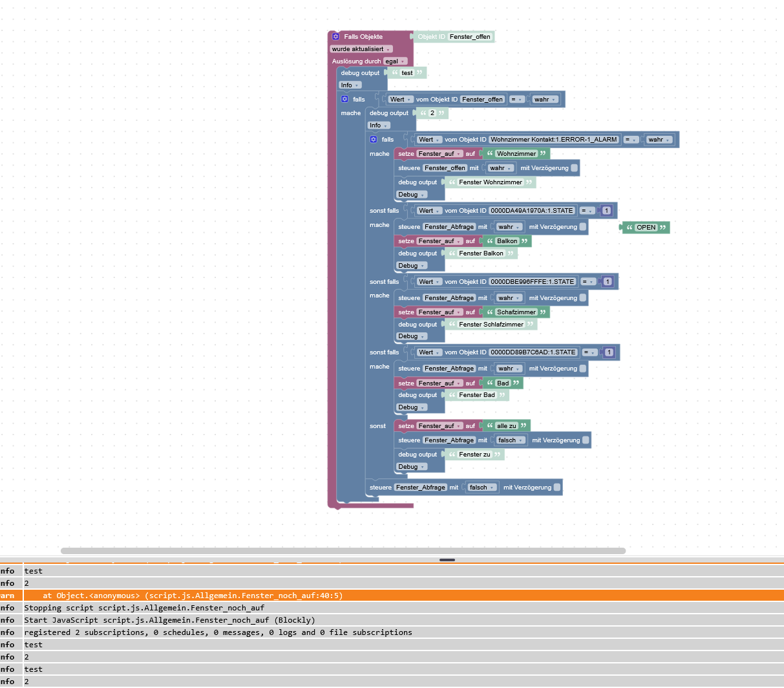Click gear icon on outer falls block
The width and height of the screenshot is (784, 688).
coord(344,99)
